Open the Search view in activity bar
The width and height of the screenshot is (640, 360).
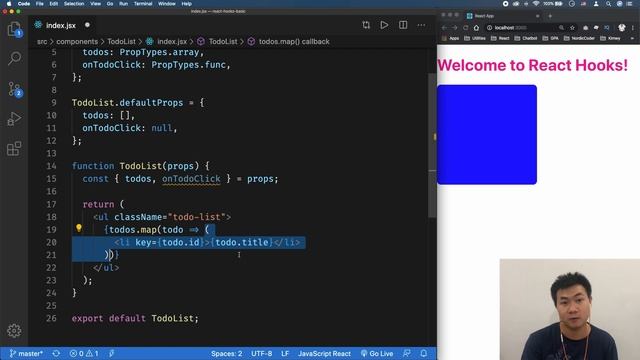(14, 58)
